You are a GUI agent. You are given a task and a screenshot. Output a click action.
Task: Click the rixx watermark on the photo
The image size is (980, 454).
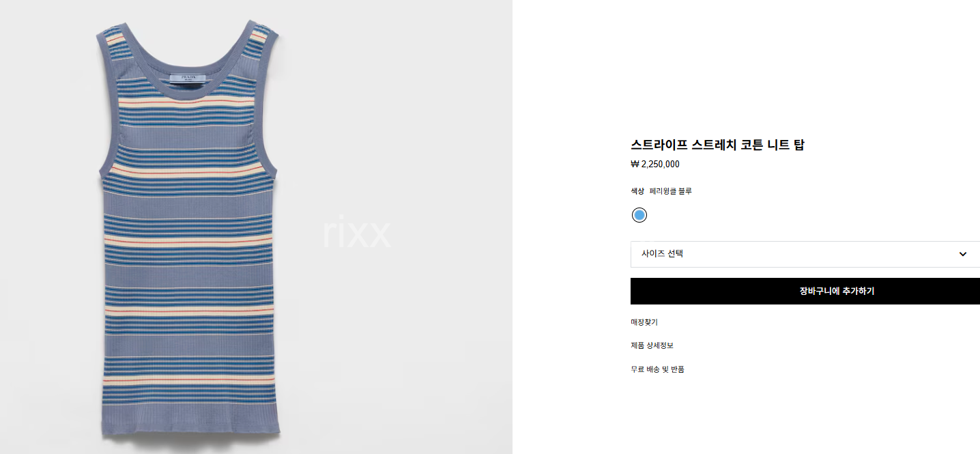click(x=356, y=233)
